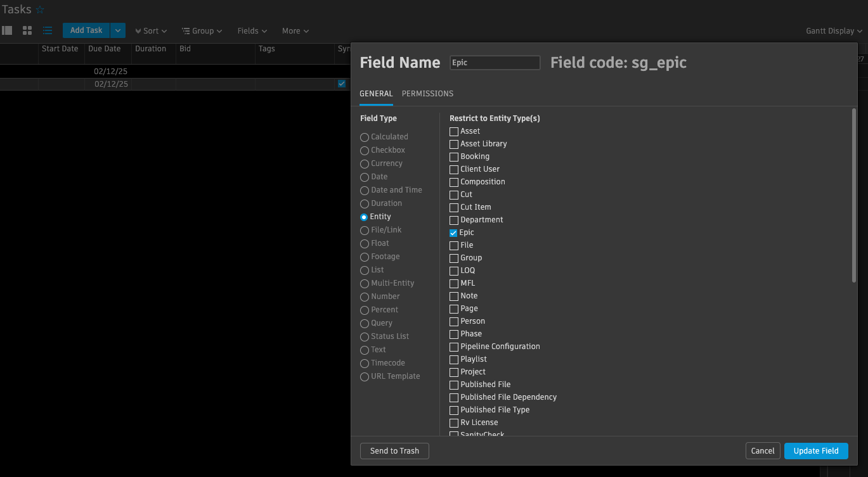This screenshot has width=868, height=477.
Task: Check the Pipeline Configuration entity type
Action: click(454, 347)
